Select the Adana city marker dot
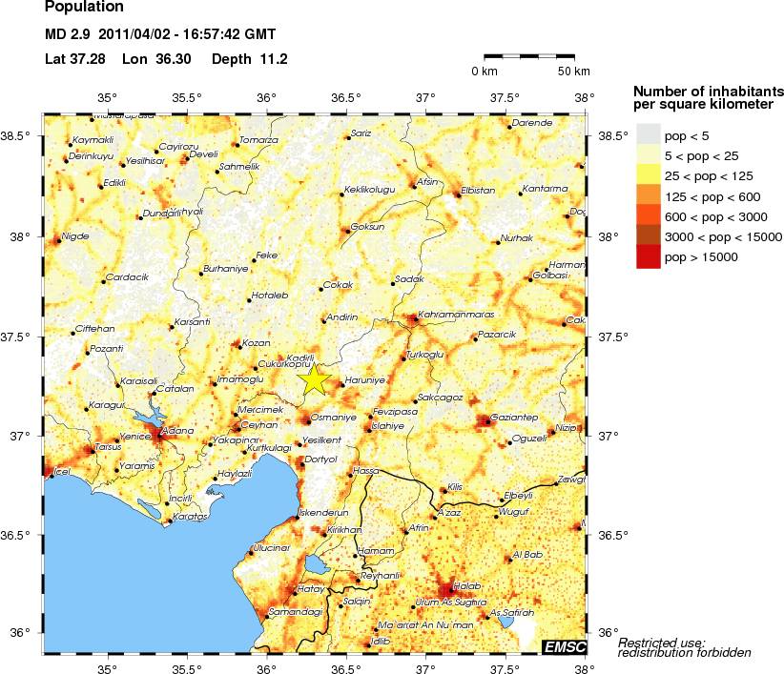This screenshot has width=784, height=674. [160, 439]
